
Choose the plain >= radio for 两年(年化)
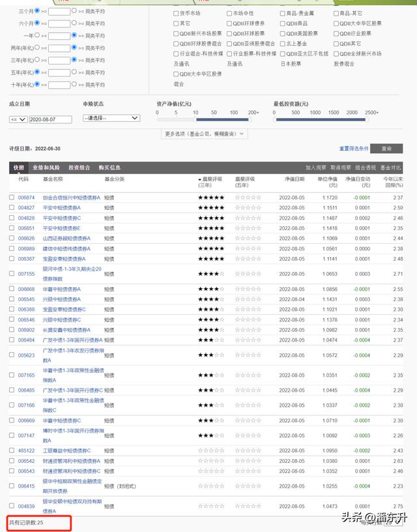coord(37,48)
